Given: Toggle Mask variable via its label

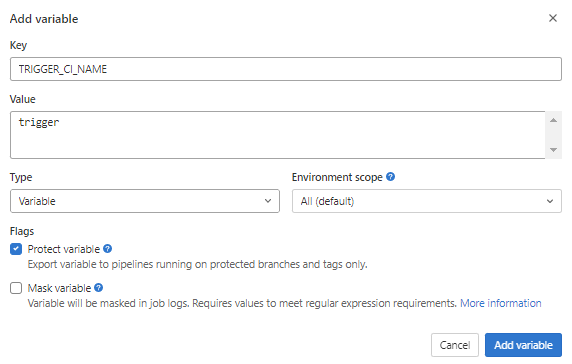Looking at the screenshot, I should pos(59,288).
